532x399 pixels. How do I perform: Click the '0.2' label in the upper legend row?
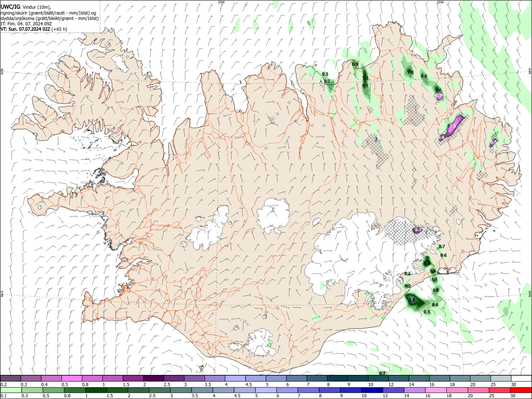coord(4,384)
